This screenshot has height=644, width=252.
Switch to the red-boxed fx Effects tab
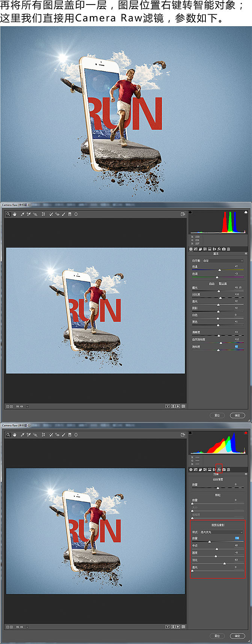219,470
